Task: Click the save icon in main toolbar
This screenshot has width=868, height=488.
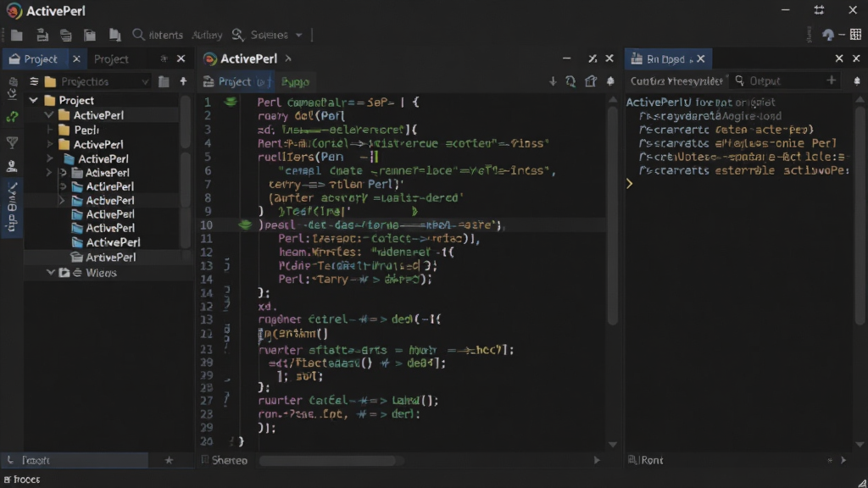Action: pyautogui.click(x=42, y=36)
